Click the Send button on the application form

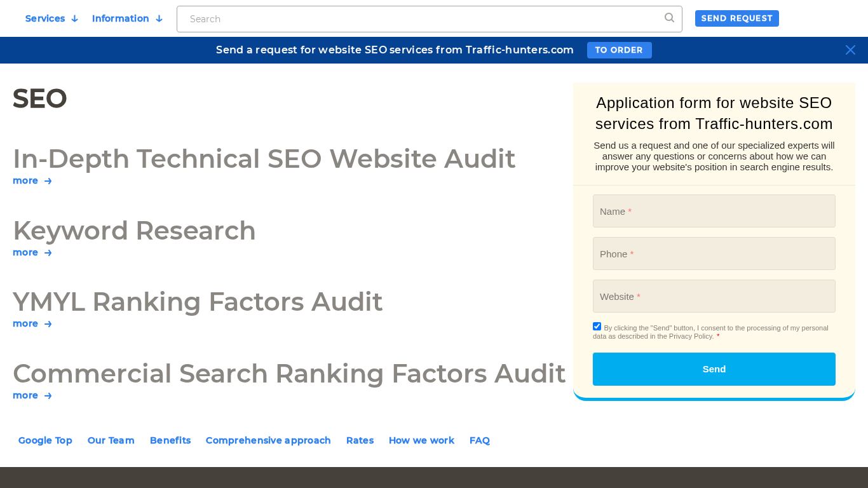click(714, 369)
